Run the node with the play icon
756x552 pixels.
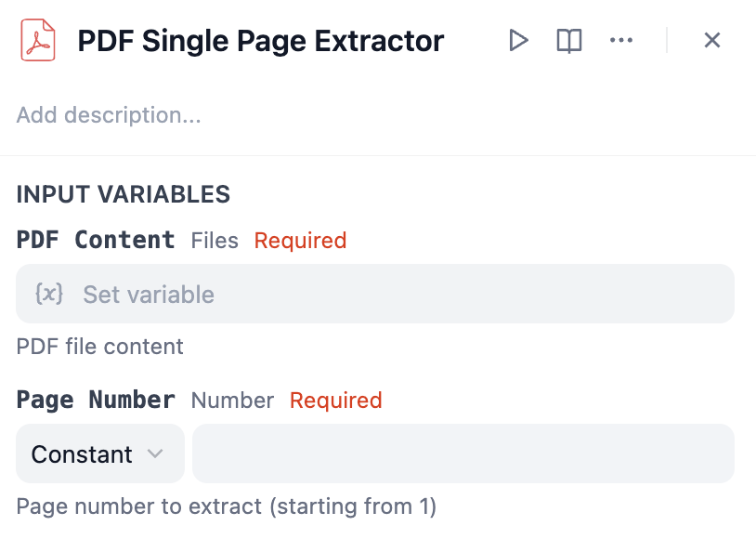point(518,40)
